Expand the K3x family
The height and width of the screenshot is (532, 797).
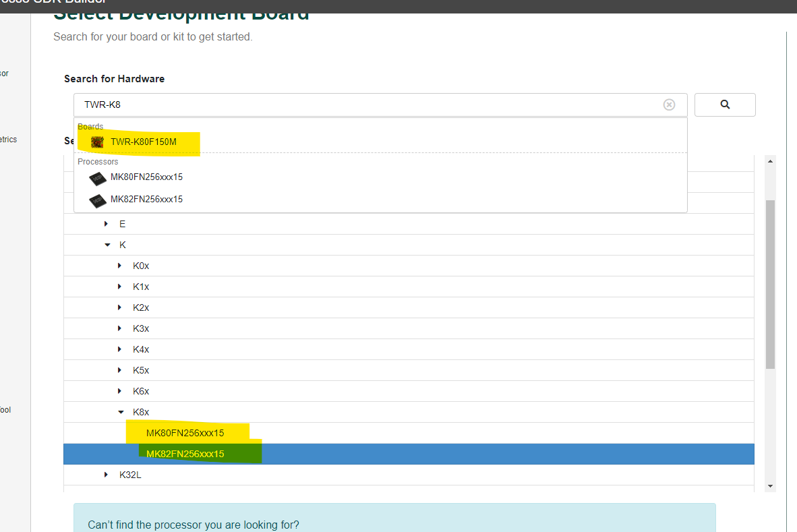[x=119, y=328]
